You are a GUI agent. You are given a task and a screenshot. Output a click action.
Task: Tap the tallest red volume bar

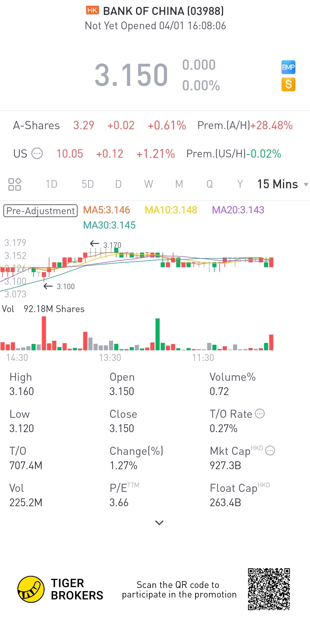tap(44, 333)
